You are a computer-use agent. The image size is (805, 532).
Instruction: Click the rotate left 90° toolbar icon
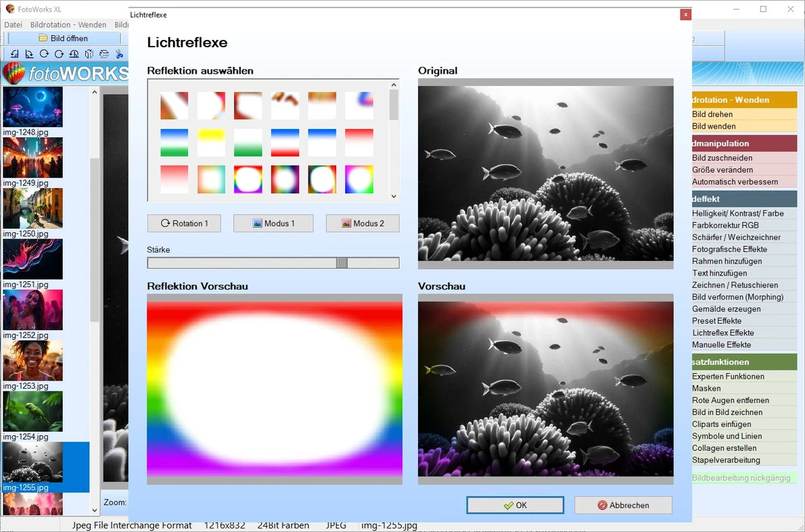(x=14, y=54)
